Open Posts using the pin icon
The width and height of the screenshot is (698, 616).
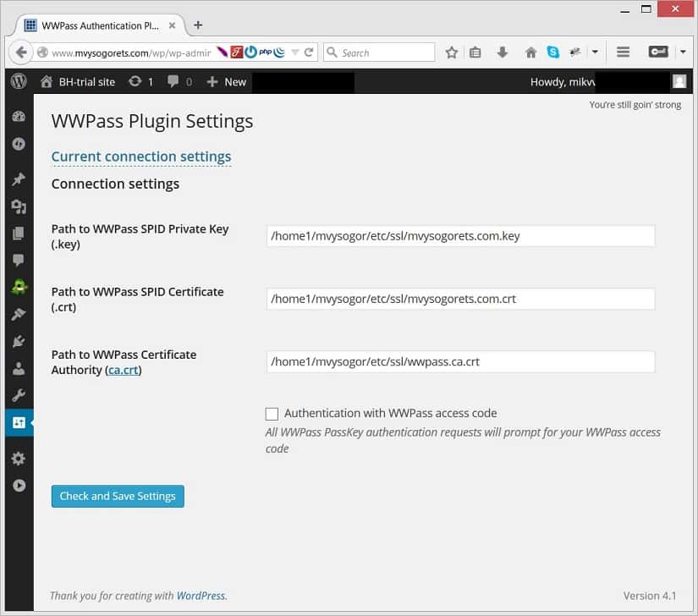point(19,179)
